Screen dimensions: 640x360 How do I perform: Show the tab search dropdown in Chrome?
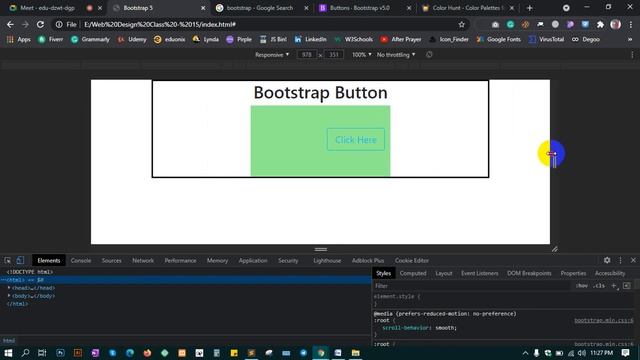(566, 8)
